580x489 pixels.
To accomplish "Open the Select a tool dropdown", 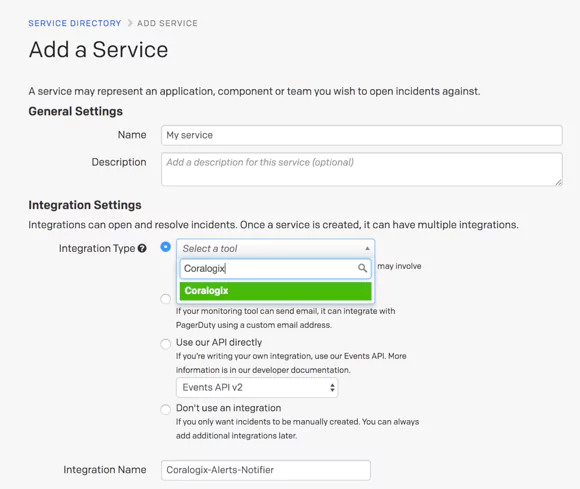I will [x=276, y=249].
